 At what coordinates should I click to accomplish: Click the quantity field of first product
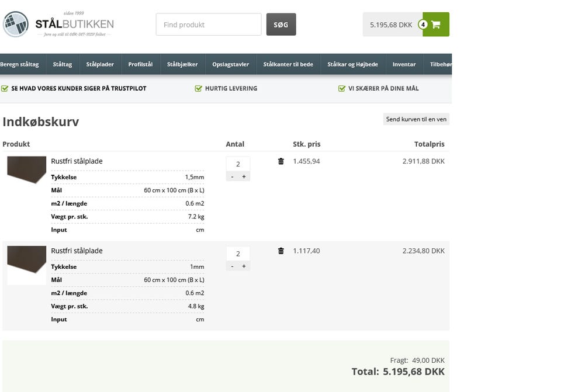click(x=238, y=164)
